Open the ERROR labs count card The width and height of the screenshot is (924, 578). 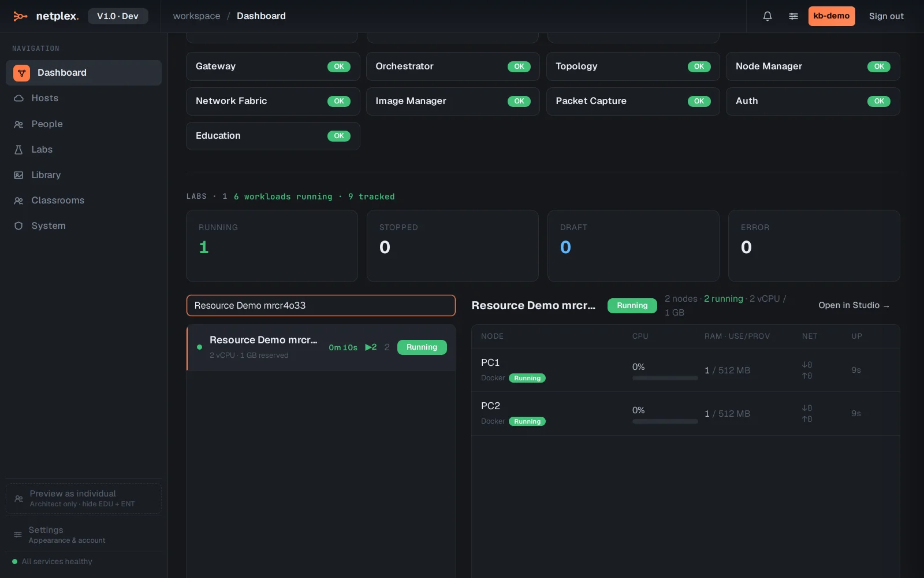(x=814, y=246)
